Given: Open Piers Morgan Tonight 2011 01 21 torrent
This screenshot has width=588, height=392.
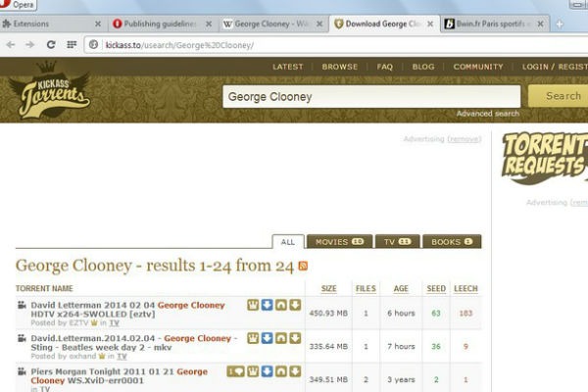Looking at the screenshot, I should click(x=120, y=376).
